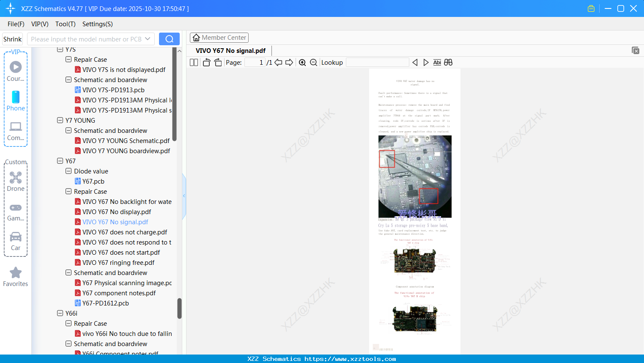
Task: Click the binoculars search icon
Action: (x=448, y=63)
